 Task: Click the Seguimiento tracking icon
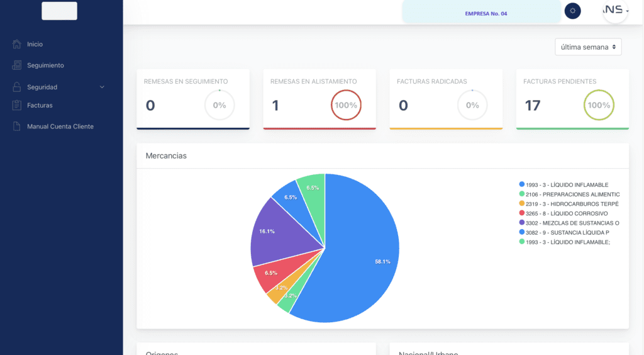click(x=17, y=65)
